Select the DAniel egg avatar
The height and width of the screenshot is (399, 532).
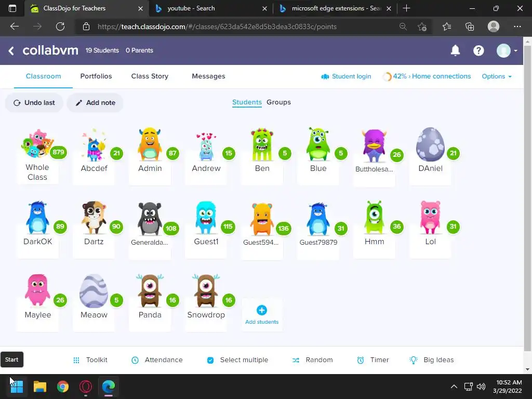pyautogui.click(x=430, y=144)
